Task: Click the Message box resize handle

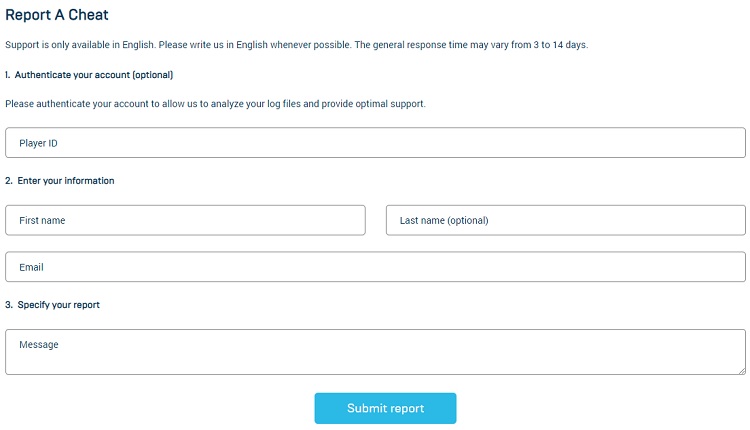Action: point(742,371)
